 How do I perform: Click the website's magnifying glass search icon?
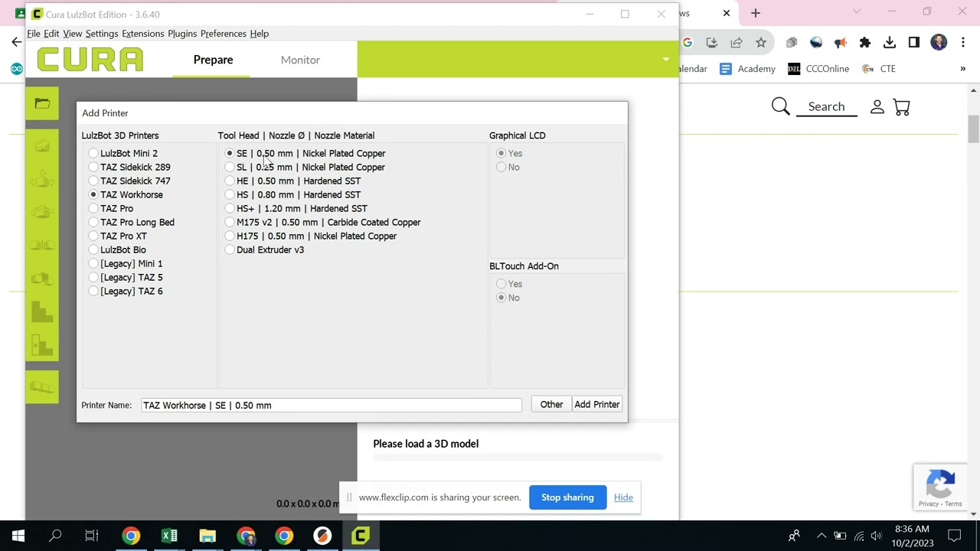pyautogui.click(x=780, y=106)
